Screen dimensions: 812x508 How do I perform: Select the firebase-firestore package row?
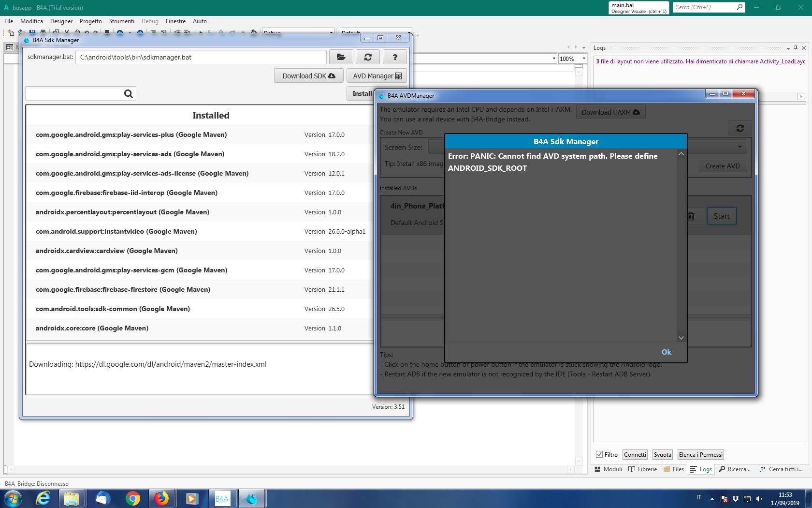coord(200,289)
